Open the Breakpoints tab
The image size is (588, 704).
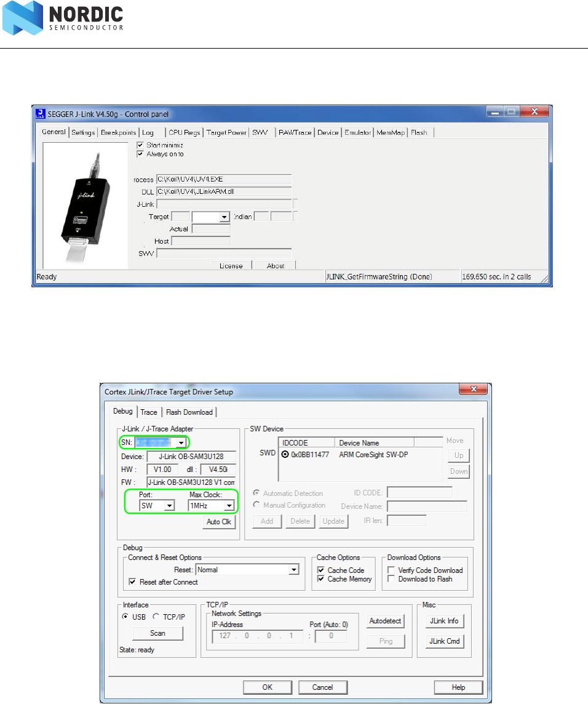pos(118,132)
